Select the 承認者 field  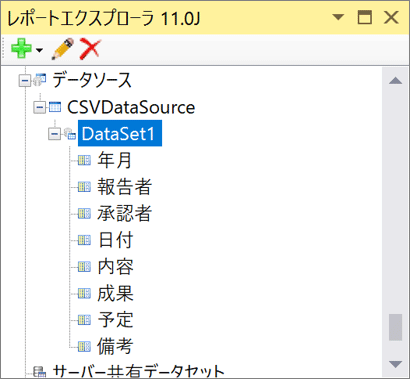pyautogui.click(x=125, y=214)
